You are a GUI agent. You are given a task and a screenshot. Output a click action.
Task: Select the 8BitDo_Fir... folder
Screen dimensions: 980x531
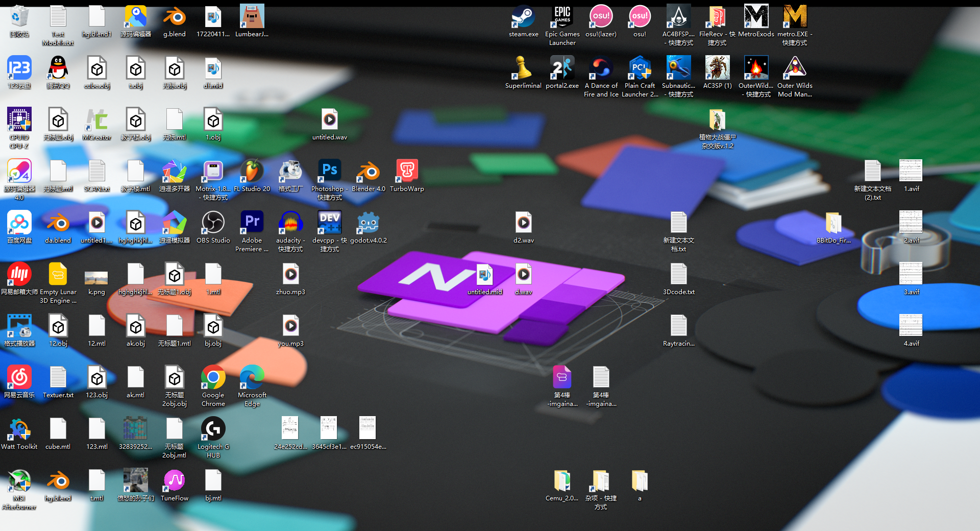point(834,223)
